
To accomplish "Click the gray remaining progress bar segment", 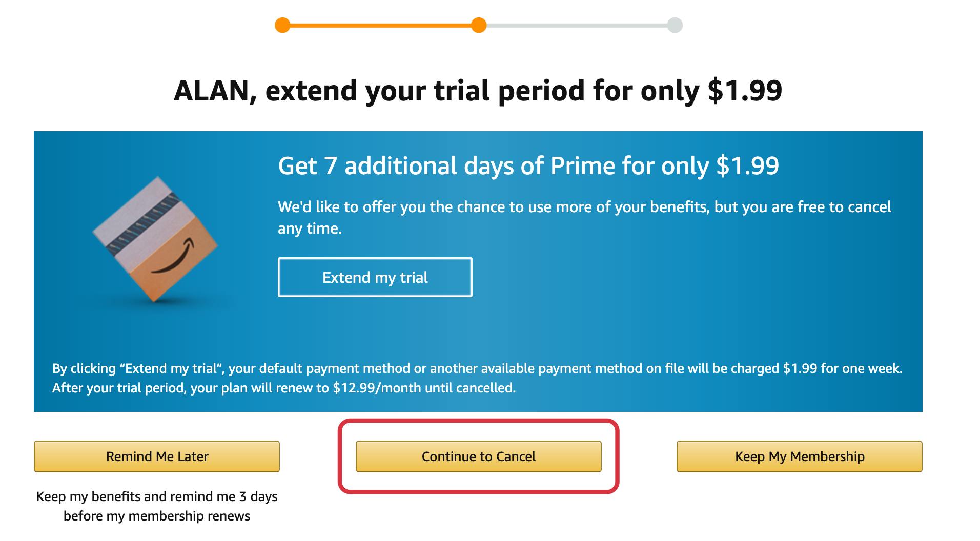I will click(577, 25).
